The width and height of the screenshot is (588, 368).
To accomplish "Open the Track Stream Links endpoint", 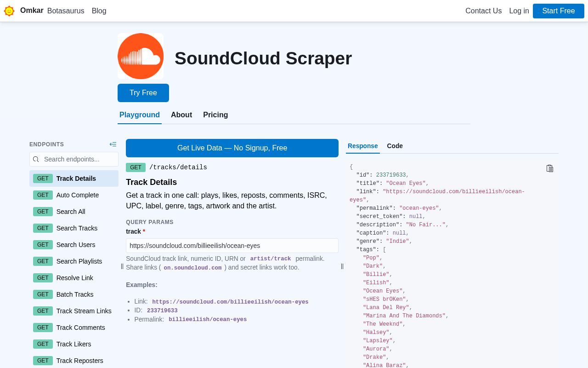I will point(74,311).
